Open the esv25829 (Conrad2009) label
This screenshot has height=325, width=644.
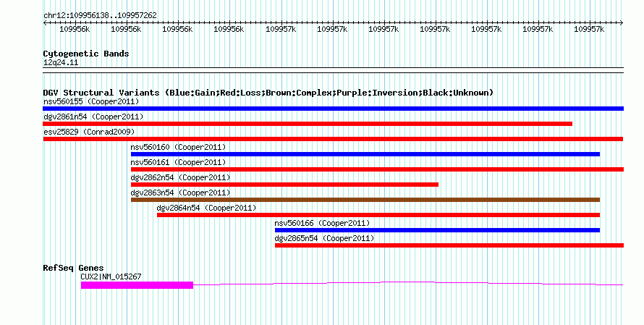89,132
